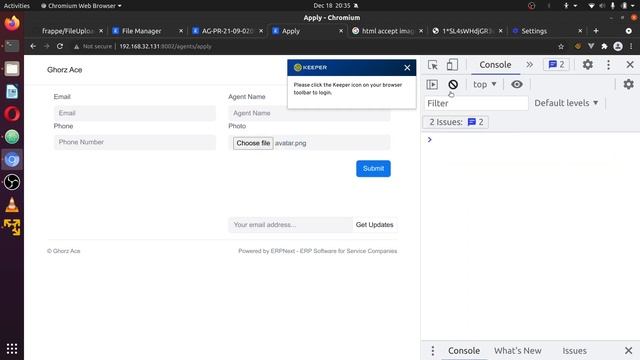Click the Get Updates button
The width and height of the screenshot is (640, 360).
click(x=375, y=225)
